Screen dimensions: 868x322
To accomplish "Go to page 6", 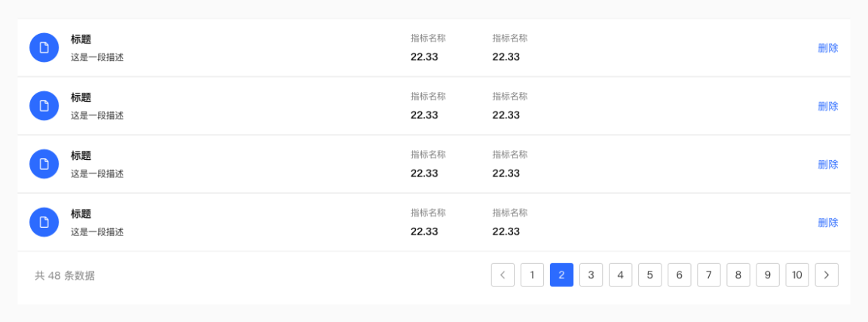I will click(x=679, y=275).
